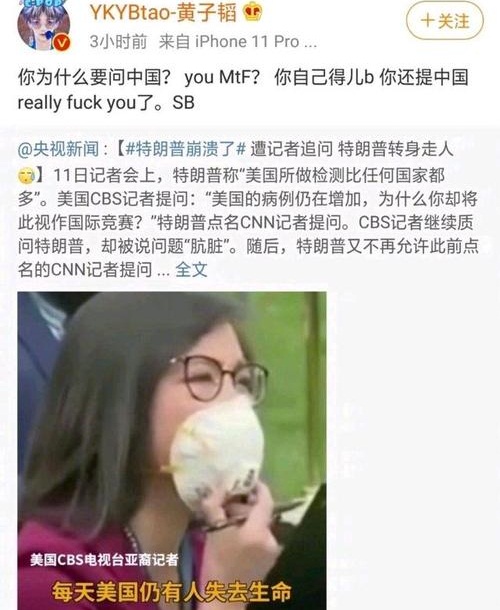The width and height of the screenshot is (500, 610).
Task: Tap the line 'really fuck you了。SB'
Action: point(106,103)
